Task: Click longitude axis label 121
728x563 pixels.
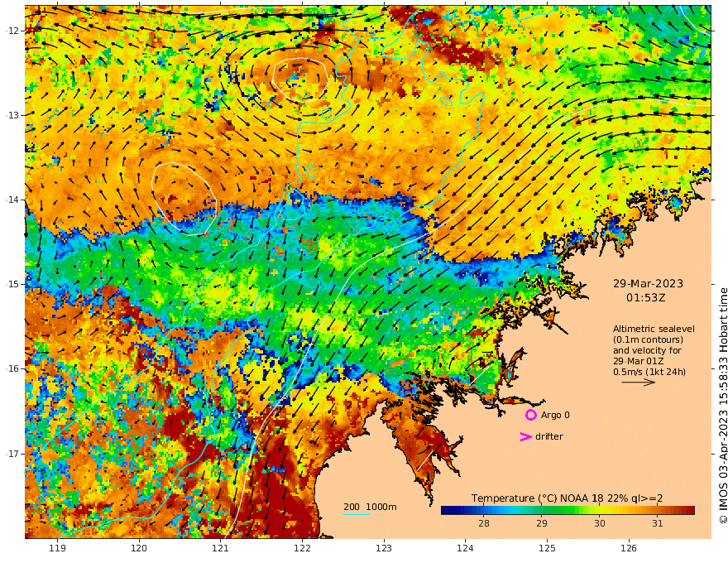Action: 221,548
